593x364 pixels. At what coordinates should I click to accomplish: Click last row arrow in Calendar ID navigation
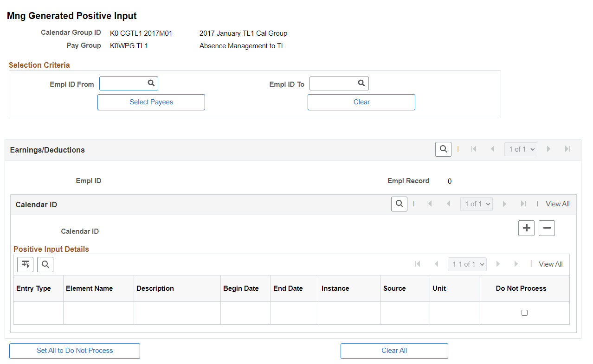523,204
